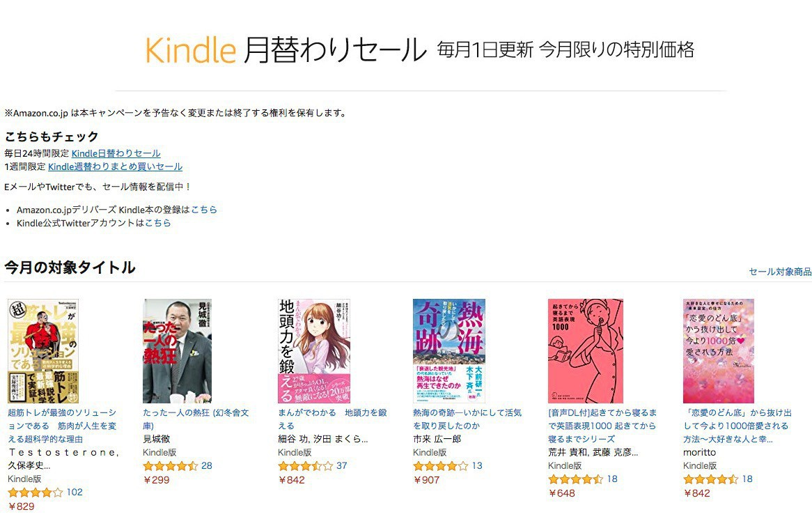Click the title たった一人の熱狂 (幻冬舎文庫)
Viewport: 812px width, 519px height.
click(x=196, y=419)
